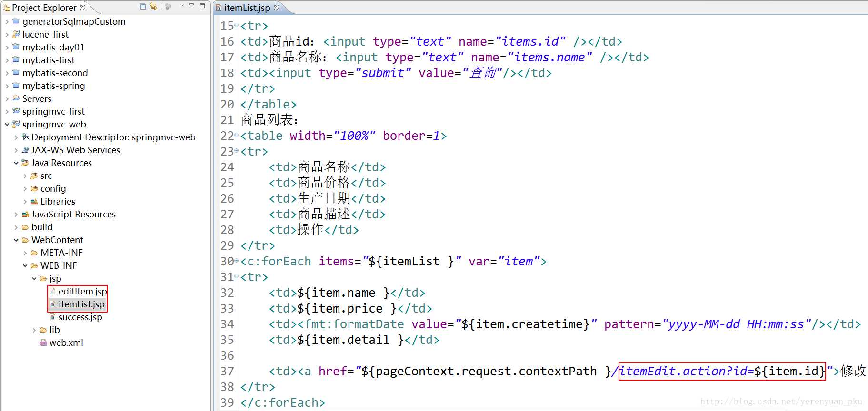Image resolution: width=868 pixels, height=411 pixels.
Task: Expand the mybatis-first project
Action: [7, 60]
